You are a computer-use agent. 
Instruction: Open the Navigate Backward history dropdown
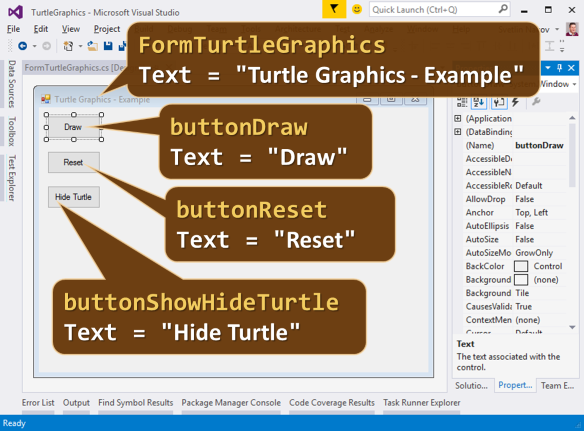click(34, 46)
